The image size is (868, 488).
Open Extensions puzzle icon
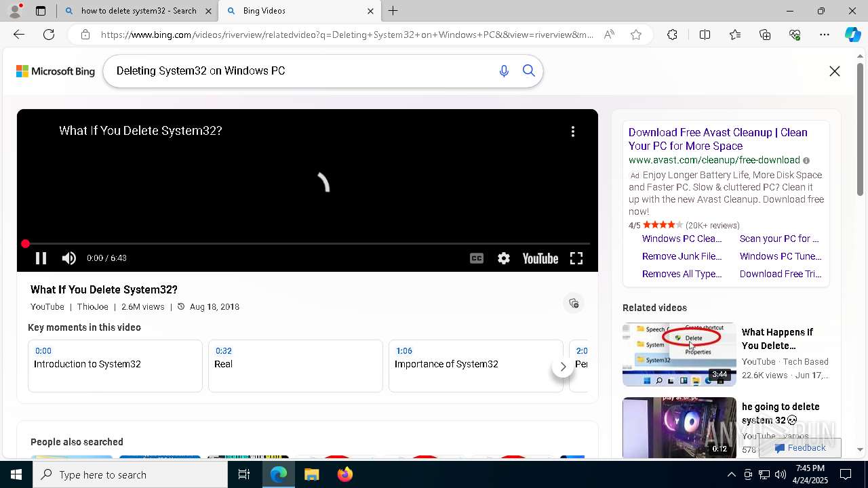click(x=672, y=35)
